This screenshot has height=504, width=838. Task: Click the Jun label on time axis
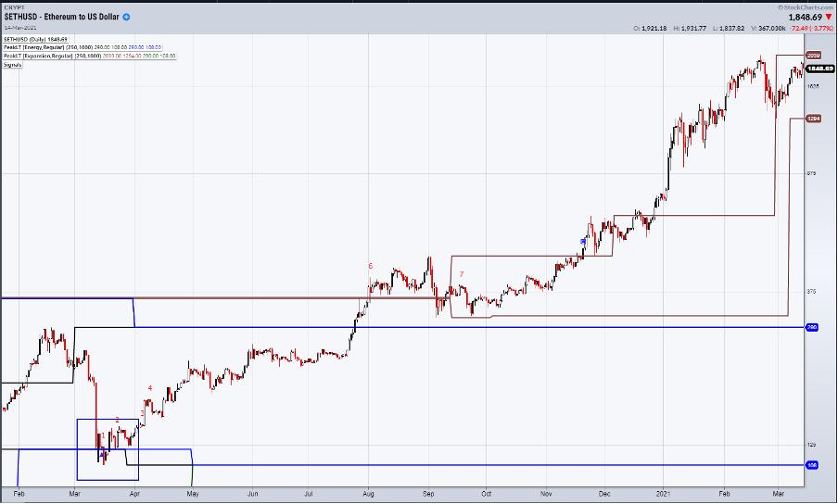252,494
